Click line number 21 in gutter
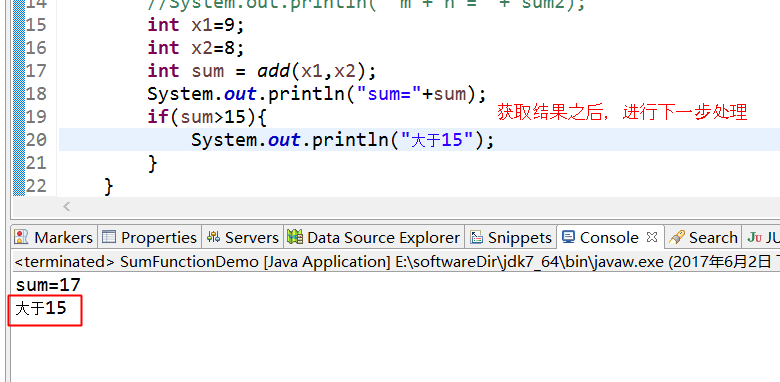780x382 pixels. click(x=36, y=163)
